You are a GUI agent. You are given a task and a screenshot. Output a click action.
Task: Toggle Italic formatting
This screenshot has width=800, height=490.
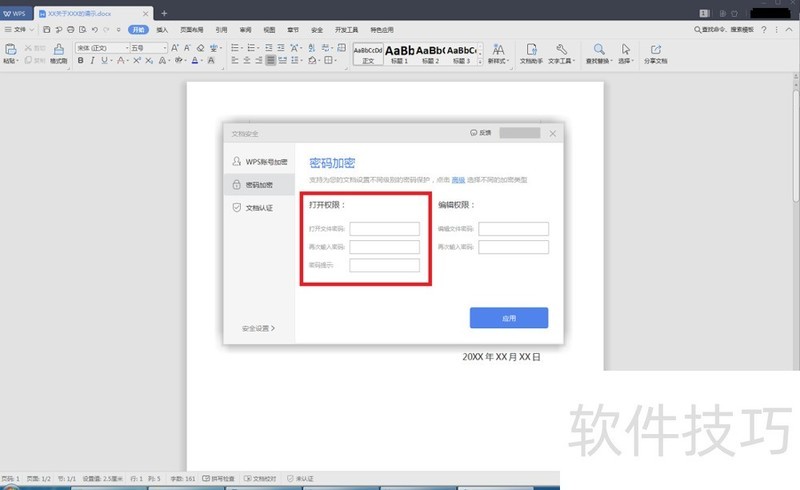pos(92,61)
